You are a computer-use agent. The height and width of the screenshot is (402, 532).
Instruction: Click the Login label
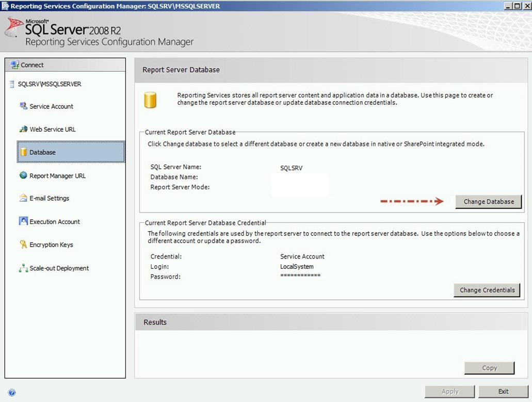(159, 267)
